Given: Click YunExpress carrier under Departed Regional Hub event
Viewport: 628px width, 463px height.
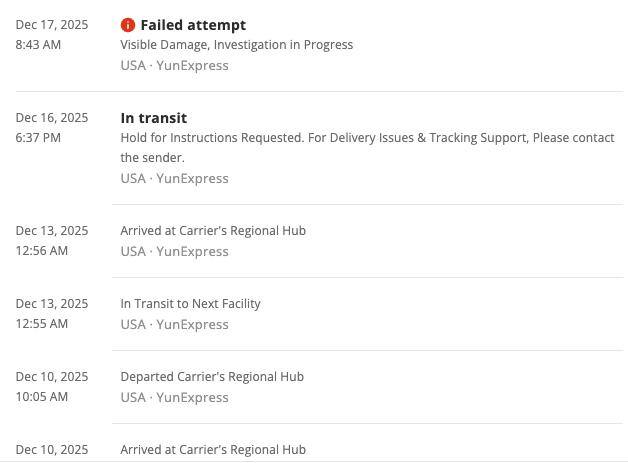Looking at the screenshot, I should (x=192, y=398).
